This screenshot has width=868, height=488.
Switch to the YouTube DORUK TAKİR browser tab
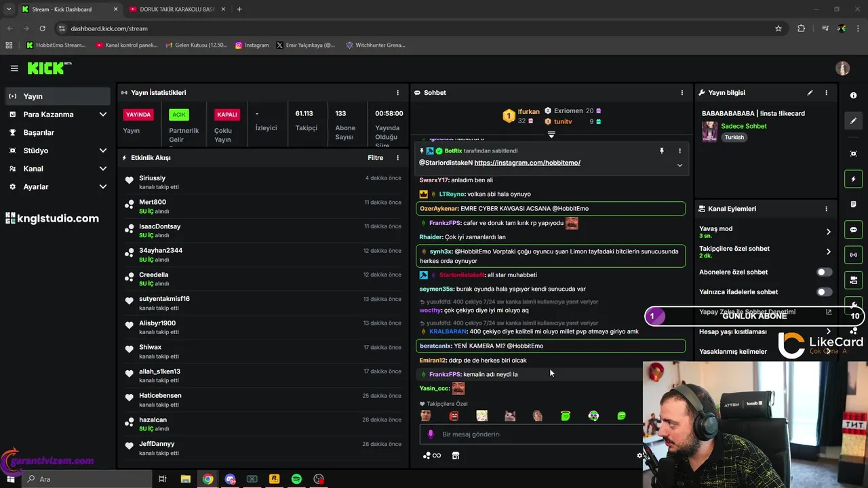pos(176,9)
